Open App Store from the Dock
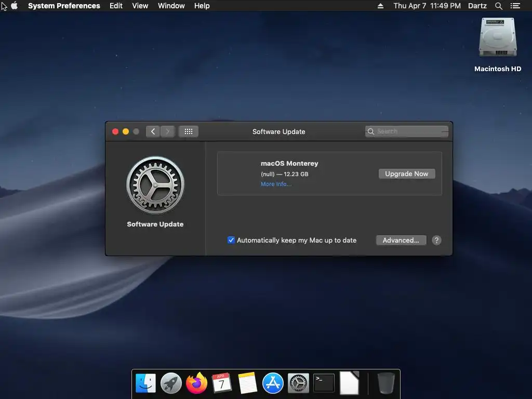The height and width of the screenshot is (399, 532). click(x=273, y=383)
